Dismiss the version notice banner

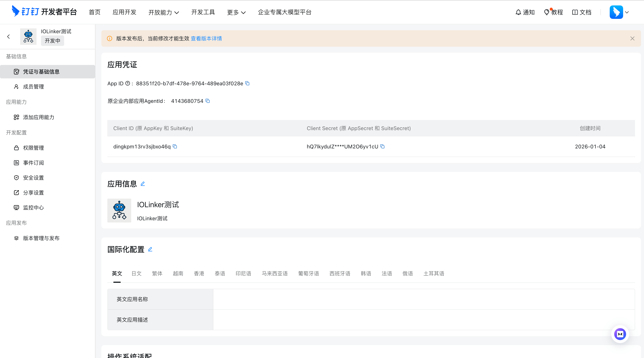pos(632,39)
